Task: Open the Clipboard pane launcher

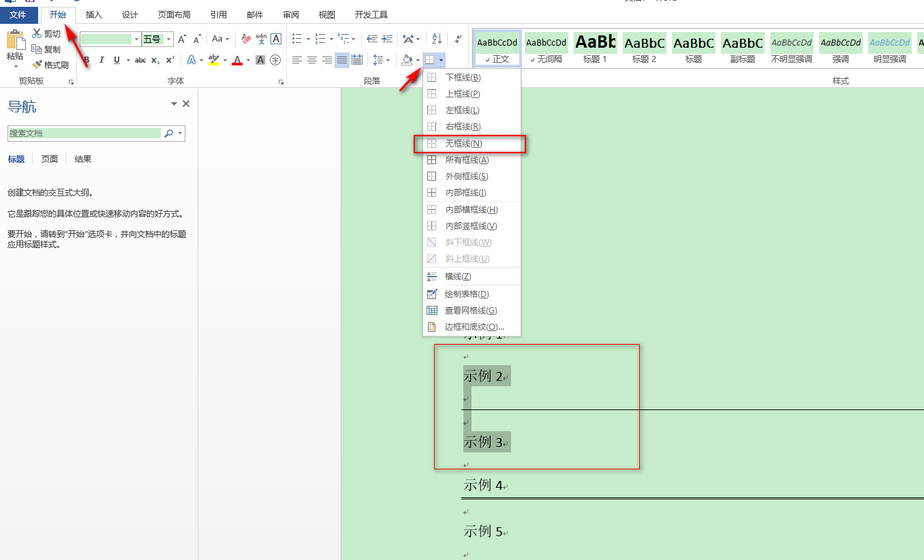Action: [71, 82]
